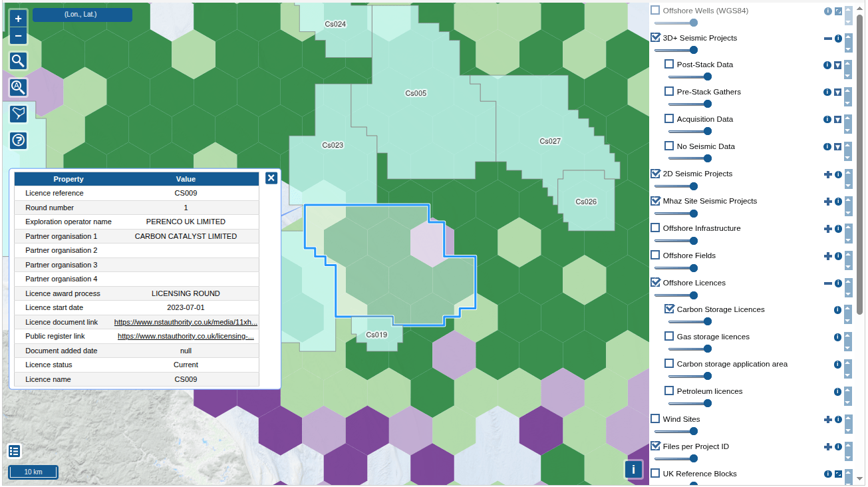
Task: Open the help question mark tool
Action: click(x=18, y=140)
